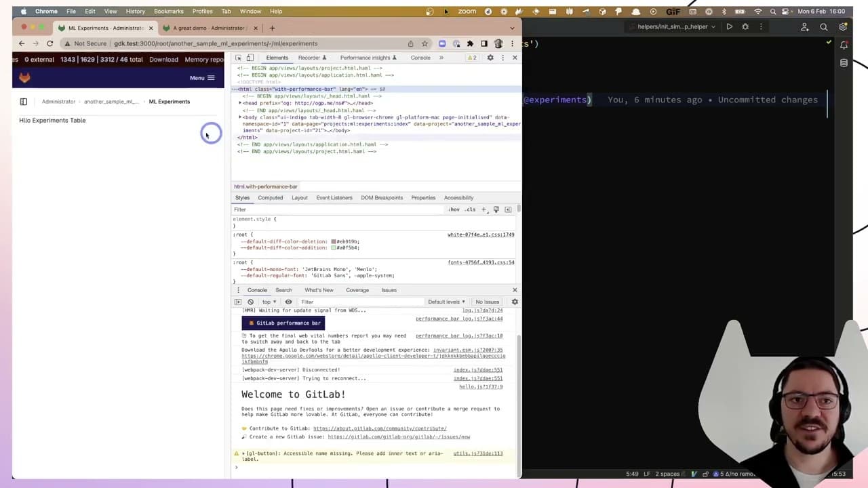Viewport: 868px width, 488px height.
Task: Select the Layout tab in styles pane
Action: click(299, 198)
